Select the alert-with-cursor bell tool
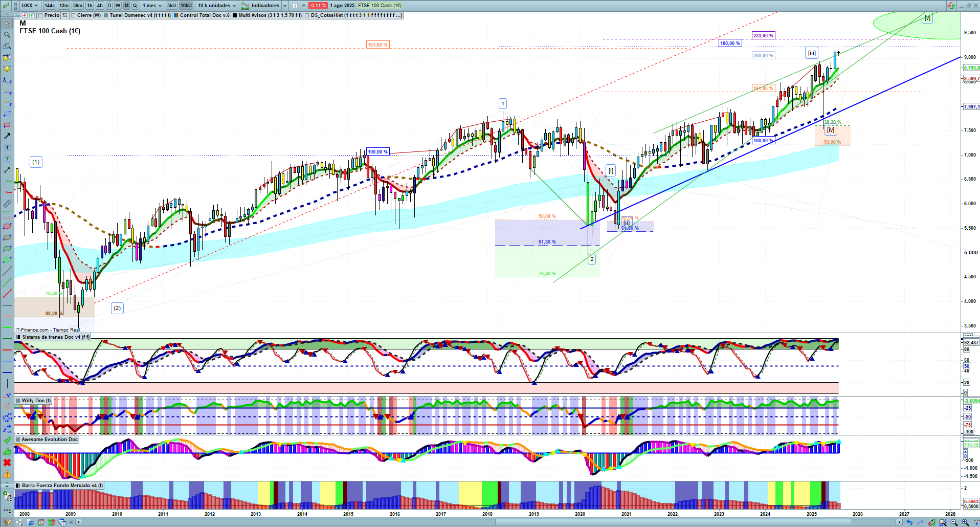 point(7,57)
